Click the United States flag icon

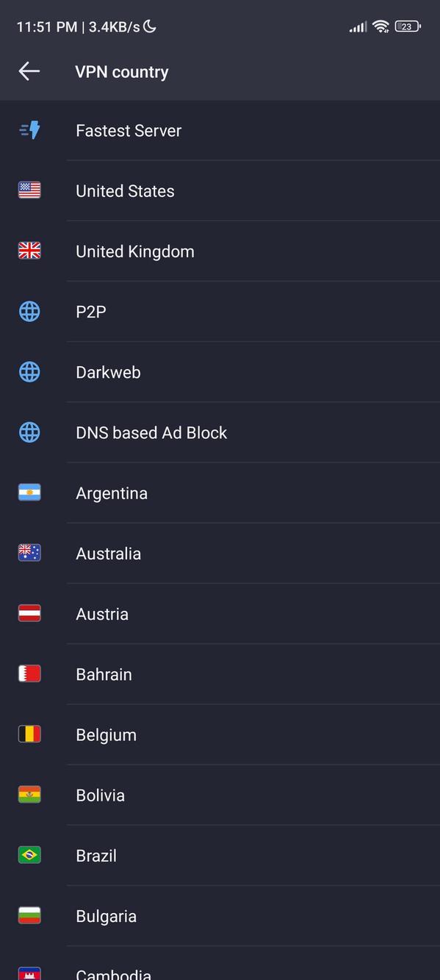29,190
